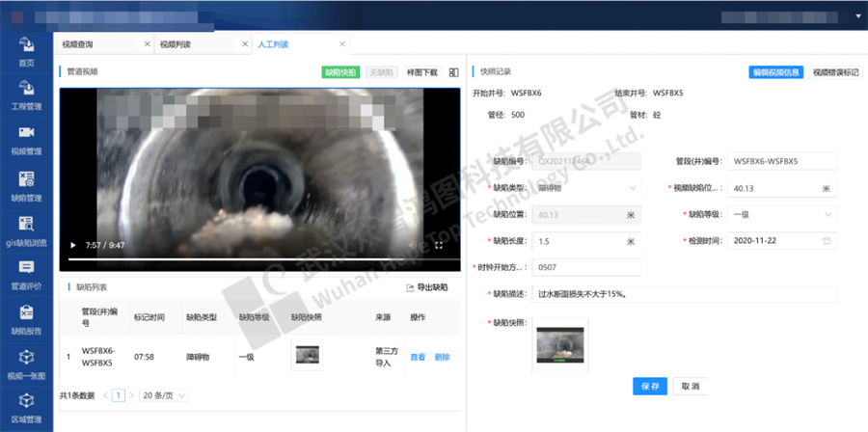Enter fullscreen on video player
The height and width of the screenshot is (432, 868).
coord(439,245)
